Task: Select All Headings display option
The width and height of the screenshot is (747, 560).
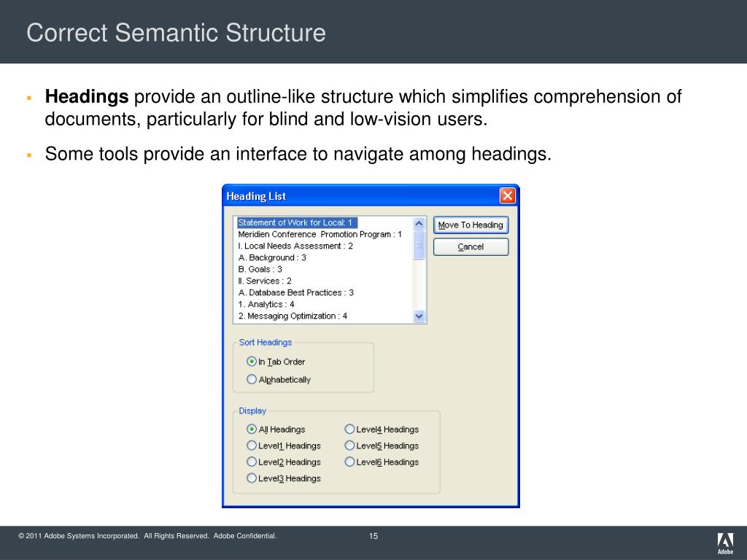Action: [252, 429]
